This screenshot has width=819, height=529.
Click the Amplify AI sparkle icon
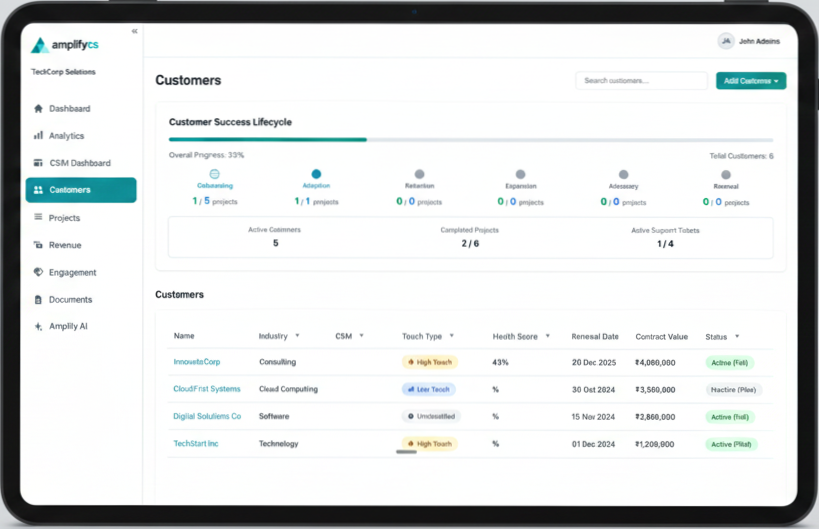click(x=38, y=326)
